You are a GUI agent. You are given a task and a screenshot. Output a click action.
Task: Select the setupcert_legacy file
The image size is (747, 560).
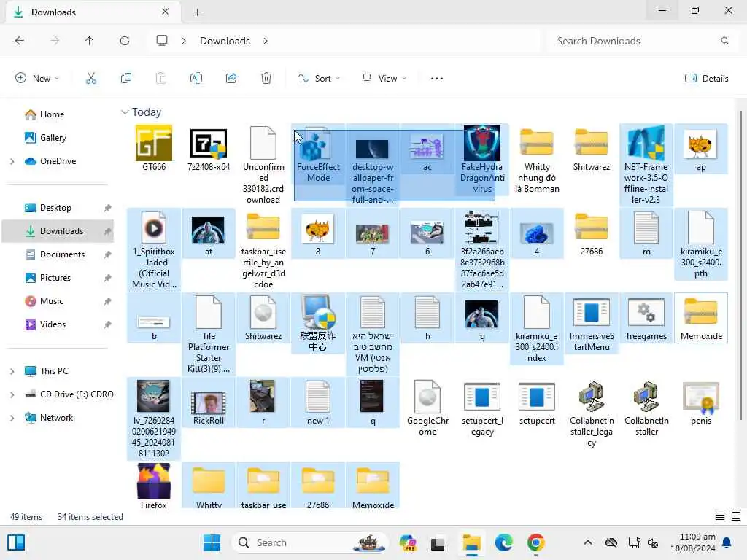(482, 397)
